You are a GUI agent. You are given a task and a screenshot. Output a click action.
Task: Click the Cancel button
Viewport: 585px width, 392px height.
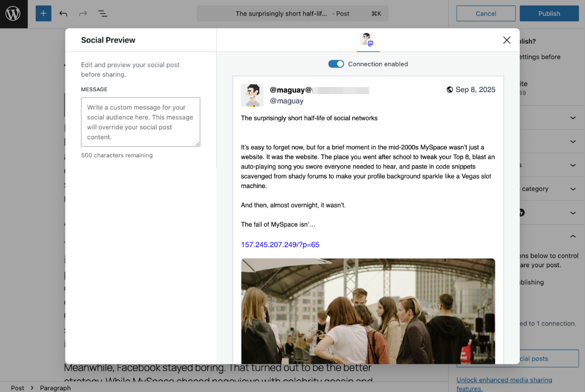(x=486, y=13)
